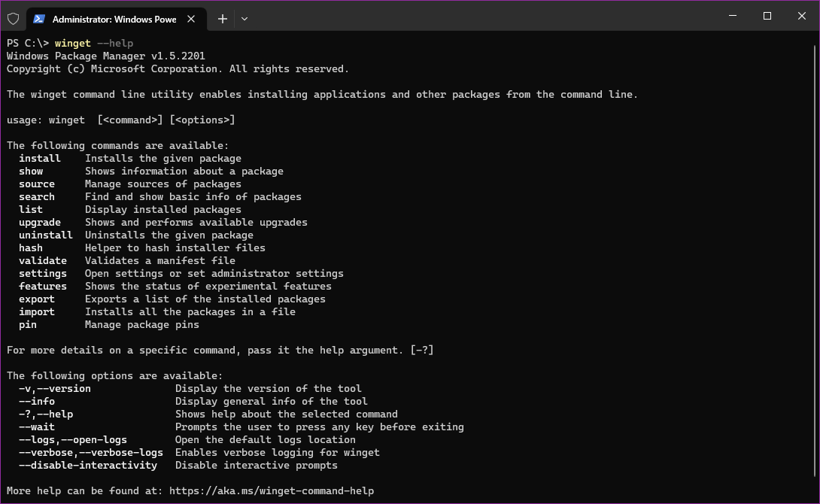Click the 'list' command name
The image size is (820, 504).
point(31,210)
